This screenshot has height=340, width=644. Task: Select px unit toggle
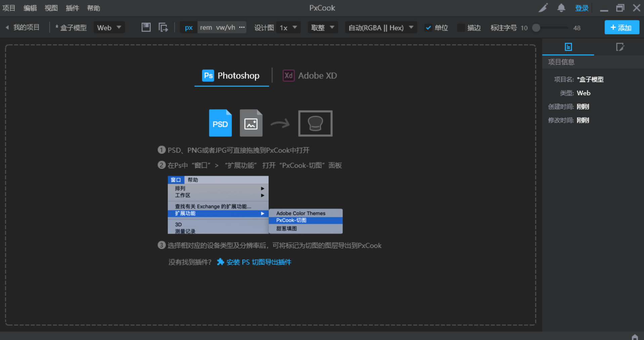189,28
